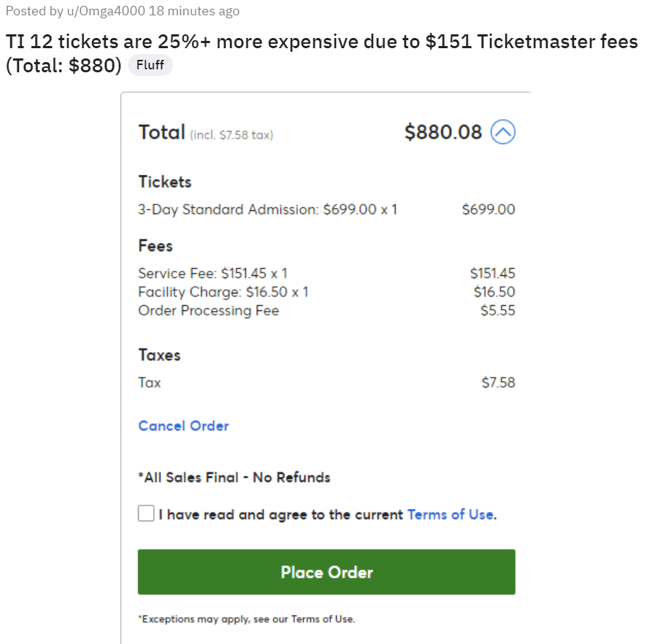Click the Place Order button
Screen dimensions: 647x644
[x=326, y=572]
